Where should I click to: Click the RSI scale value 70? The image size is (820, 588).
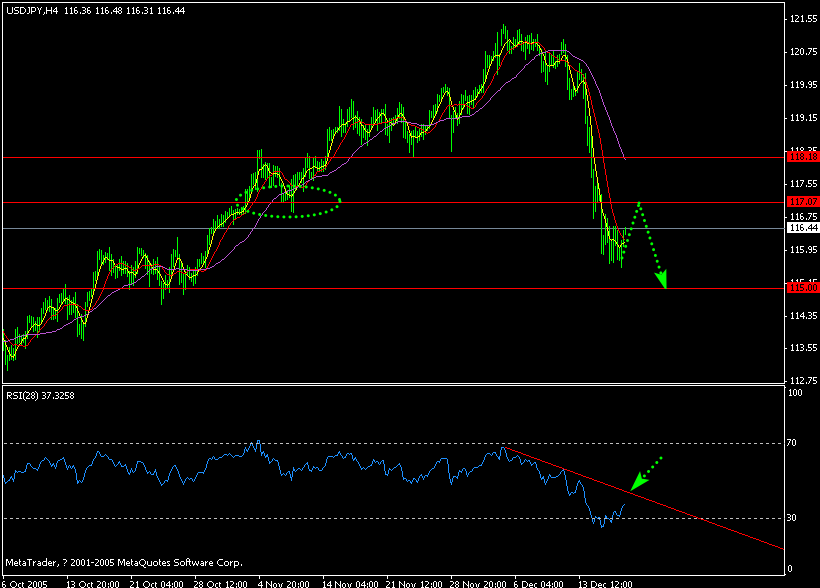[792, 443]
